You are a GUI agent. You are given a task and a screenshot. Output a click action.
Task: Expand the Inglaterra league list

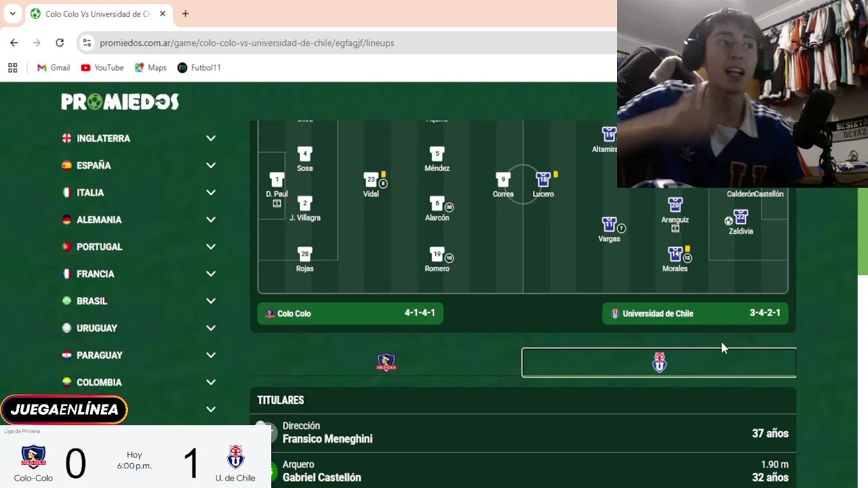(211, 138)
